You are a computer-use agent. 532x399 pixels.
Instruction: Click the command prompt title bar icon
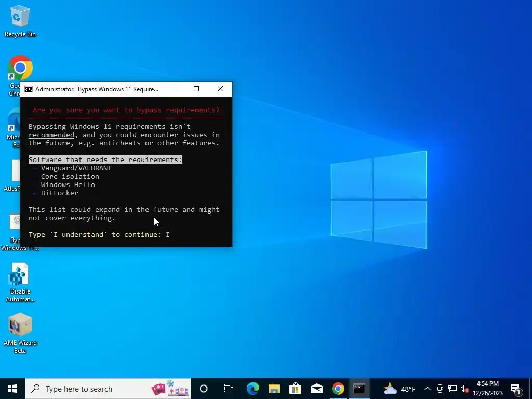29,89
